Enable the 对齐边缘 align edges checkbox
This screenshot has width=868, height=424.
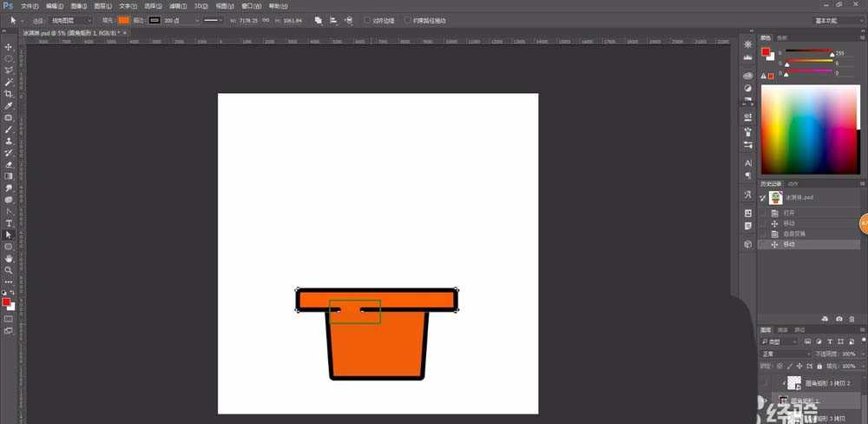(368, 20)
